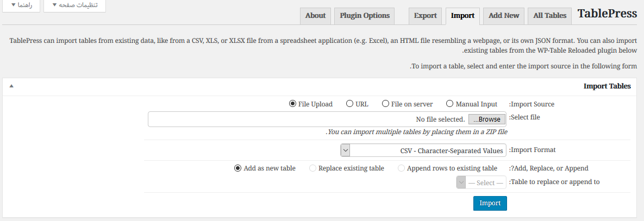Open Table to replace or append dropdown
The width and height of the screenshot is (644, 221).
tap(481, 183)
